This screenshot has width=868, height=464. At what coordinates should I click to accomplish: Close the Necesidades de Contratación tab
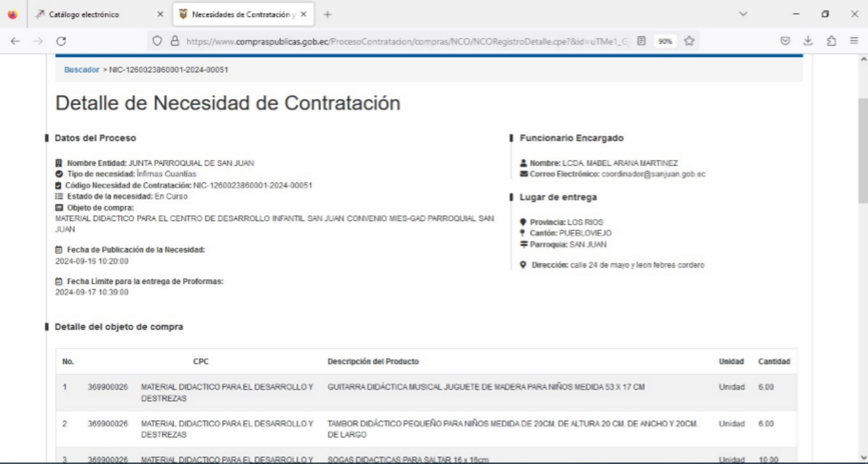[x=303, y=14]
